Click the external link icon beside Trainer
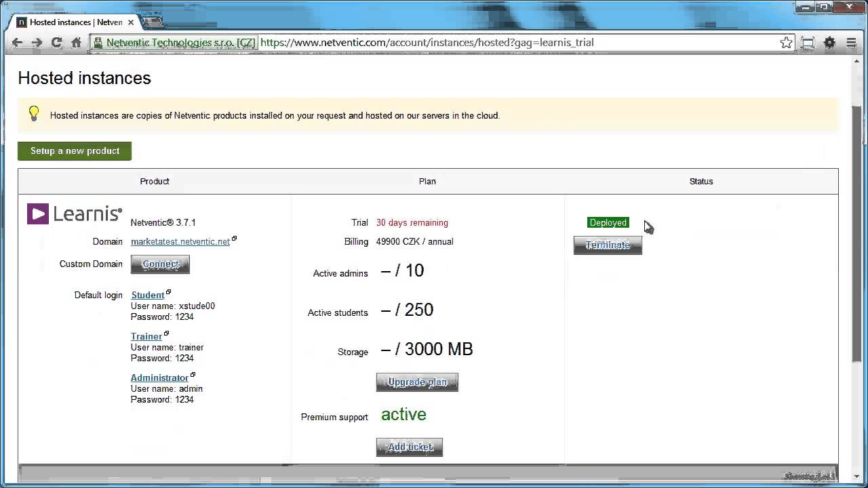The height and width of the screenshot is (488, 868). (x=167, y=334)
